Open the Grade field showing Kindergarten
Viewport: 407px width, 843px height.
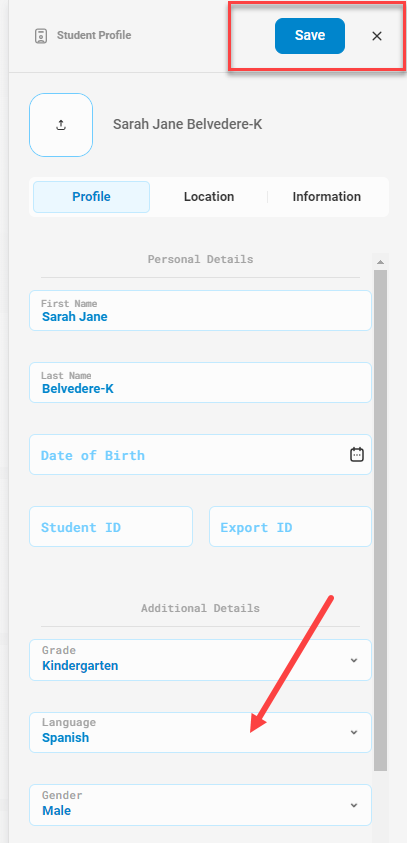pyautogui.click(x=201, y=660)
